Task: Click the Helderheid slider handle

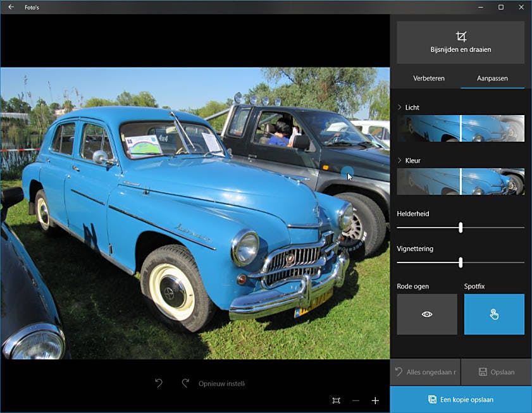Action: [461, 227]
